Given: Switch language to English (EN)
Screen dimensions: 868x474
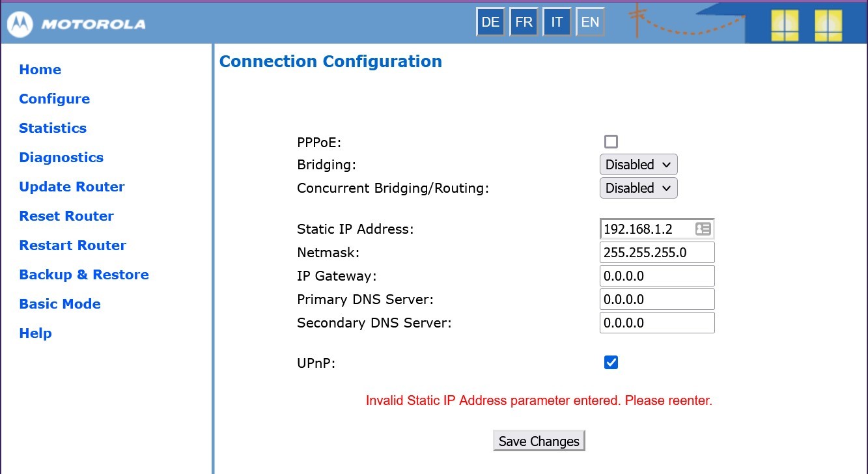Looking at the screenshot, I should [x=590, y=23].
